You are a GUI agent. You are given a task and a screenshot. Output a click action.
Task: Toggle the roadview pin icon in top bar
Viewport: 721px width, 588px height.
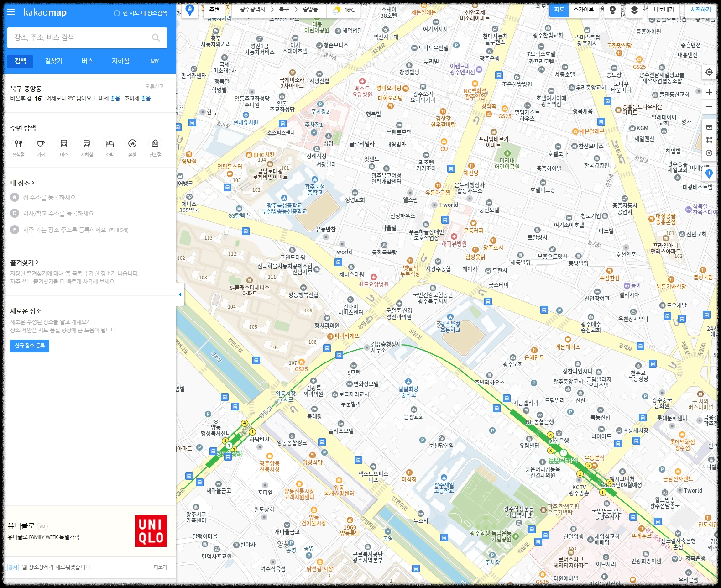(x=613, y=10)
